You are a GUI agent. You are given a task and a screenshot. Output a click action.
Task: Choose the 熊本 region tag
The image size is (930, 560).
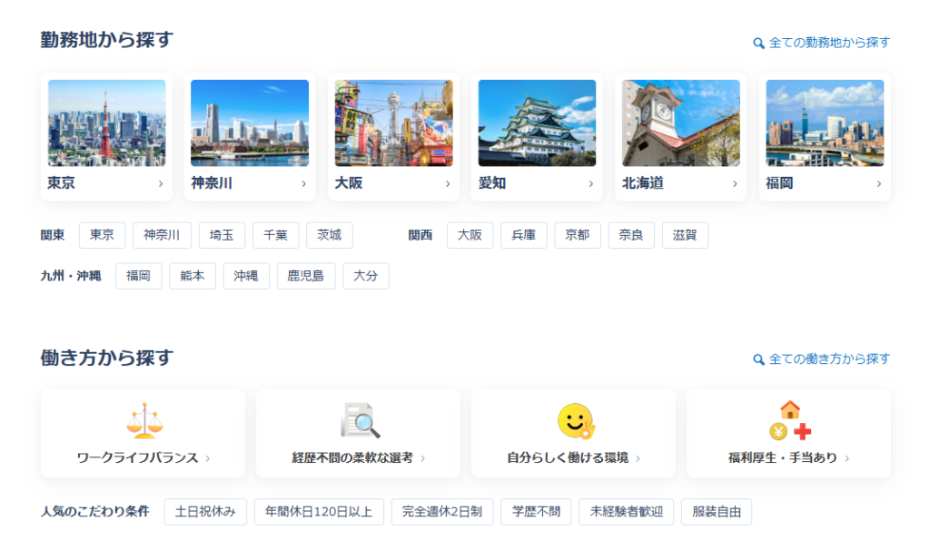coord(193,276)
